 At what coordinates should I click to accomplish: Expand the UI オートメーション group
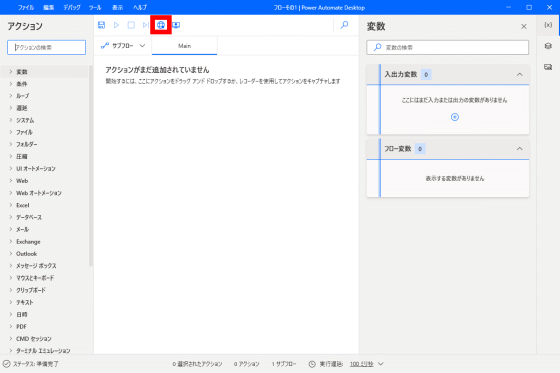tap(11, 169)
